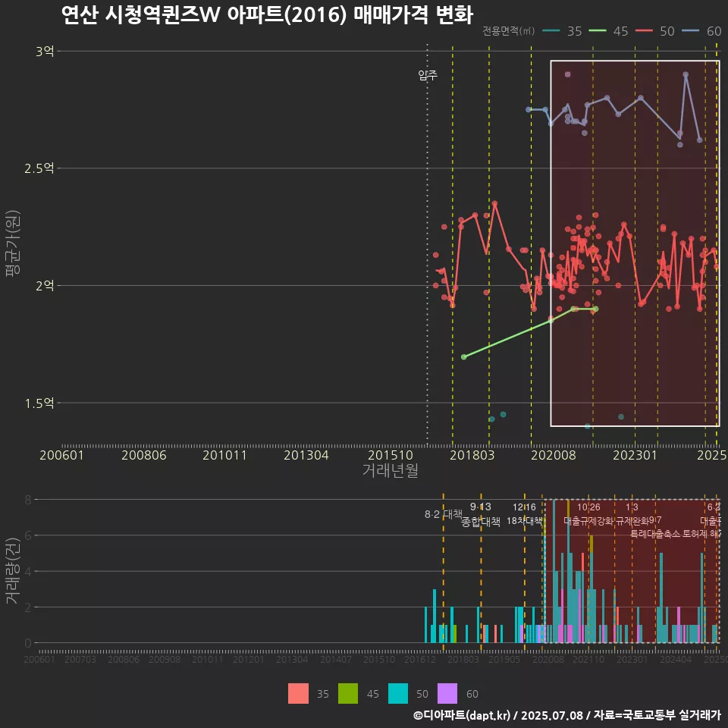Click the '200806' tick on price chart axis
The height and width of the screenshot is (728, 728).
point(144,455)
